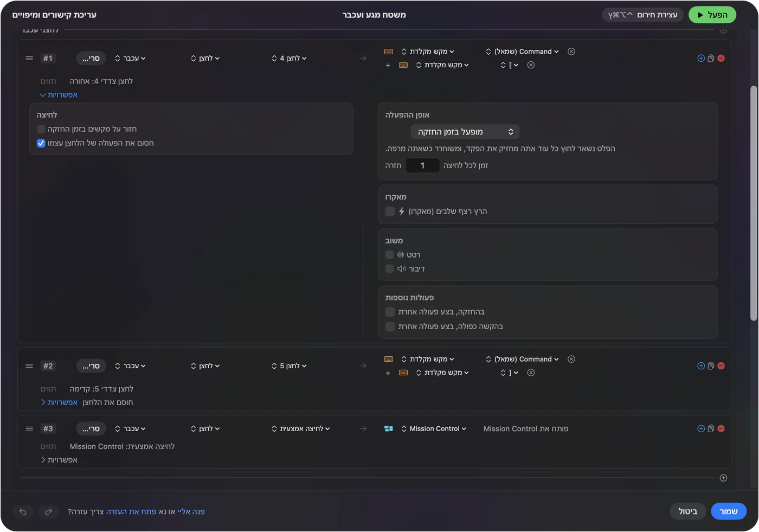Click the drag handle of mapping #2
759x532 pixels.
coord(29,366)
